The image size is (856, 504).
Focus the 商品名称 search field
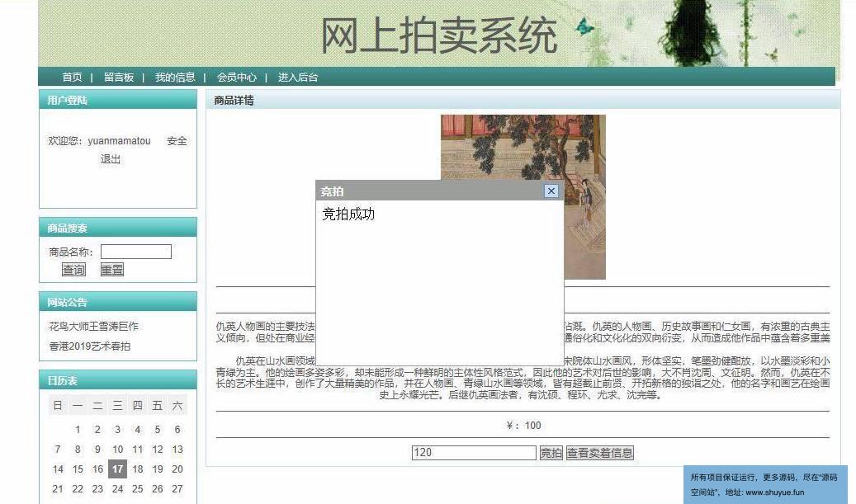point(136,252)
